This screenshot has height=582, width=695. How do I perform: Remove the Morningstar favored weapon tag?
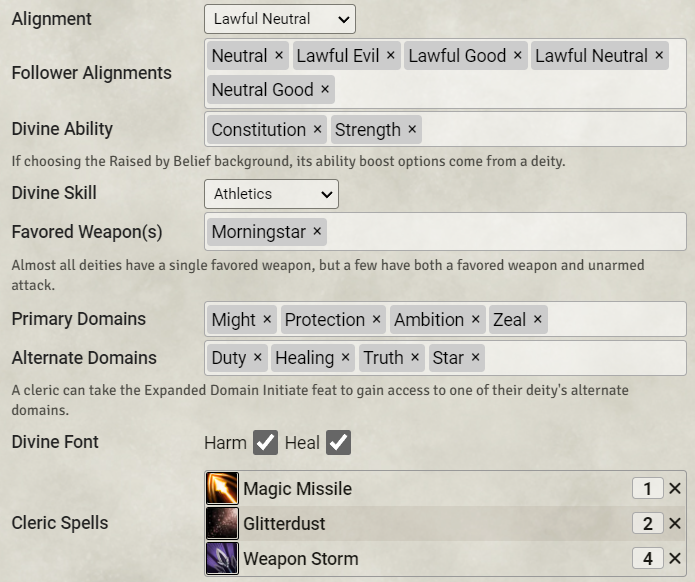point(317,232)
